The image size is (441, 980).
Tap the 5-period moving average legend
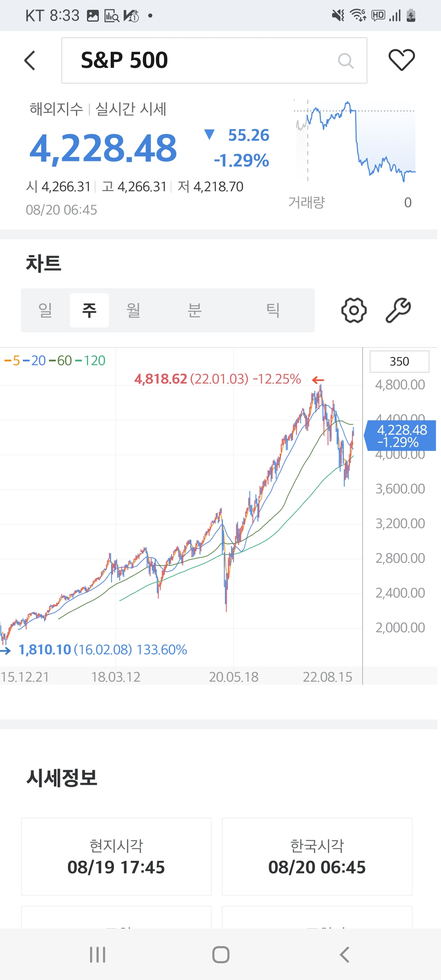(12, 361)
